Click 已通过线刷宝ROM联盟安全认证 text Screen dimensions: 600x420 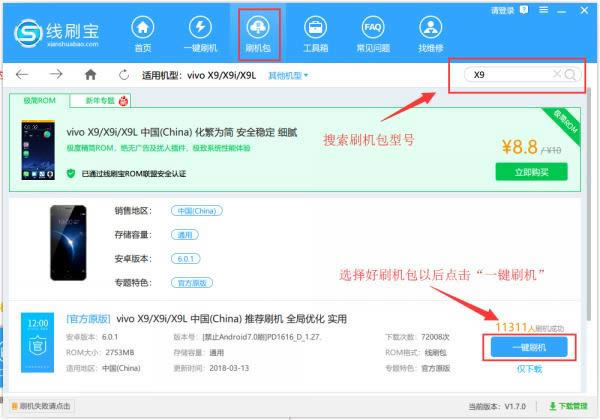pos(134,174)
